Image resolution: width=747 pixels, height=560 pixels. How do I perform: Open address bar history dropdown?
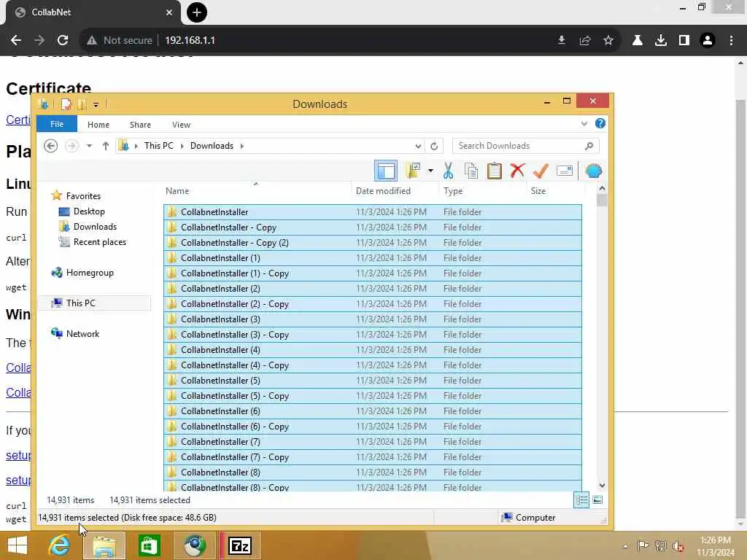[418, 146]
